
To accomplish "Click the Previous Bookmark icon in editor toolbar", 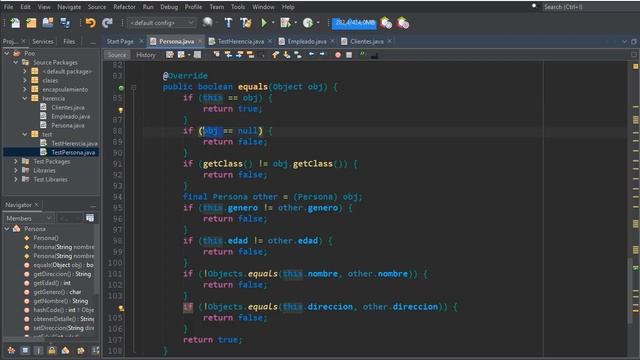I will coord(275,55).
